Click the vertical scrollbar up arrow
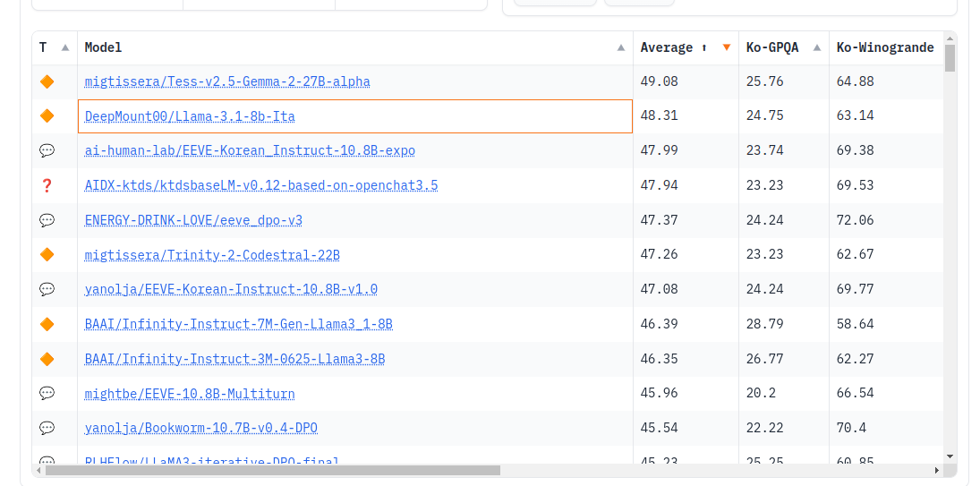This screenshot has height=486, width=980. (950, 38)
